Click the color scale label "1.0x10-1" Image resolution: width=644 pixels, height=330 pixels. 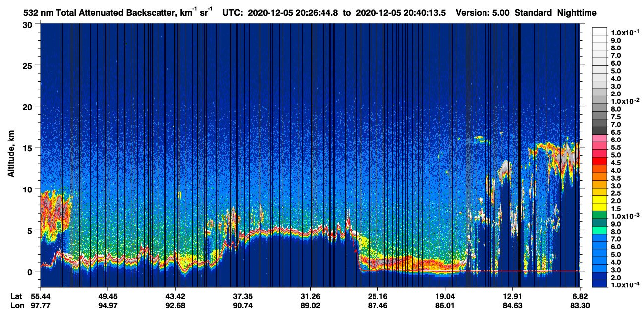click(625, 32)
